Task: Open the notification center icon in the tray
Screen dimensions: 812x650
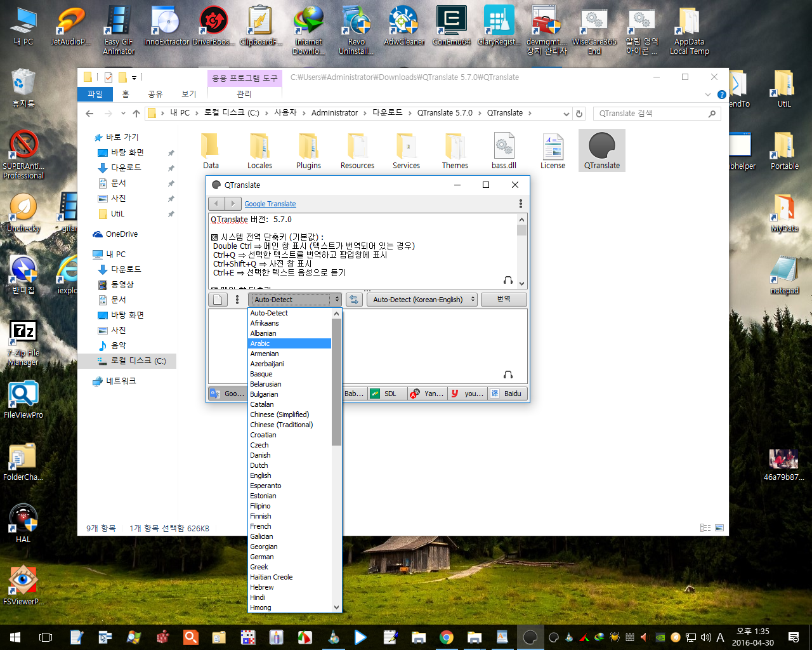Action: pos(794,637)
